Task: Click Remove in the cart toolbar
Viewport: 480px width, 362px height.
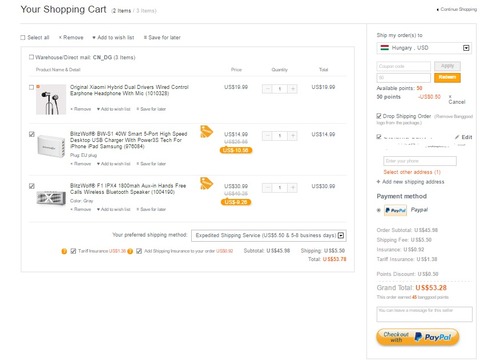Action: [71, 37]
